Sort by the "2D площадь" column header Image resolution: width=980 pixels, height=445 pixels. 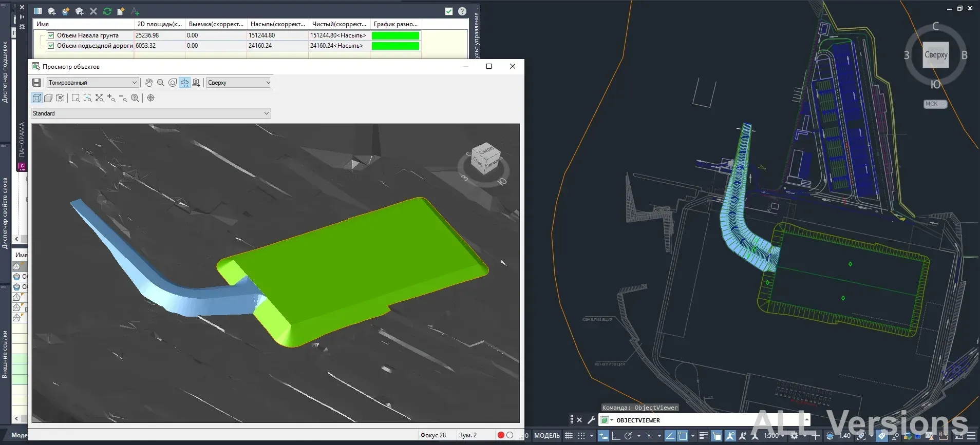(160, 24)
